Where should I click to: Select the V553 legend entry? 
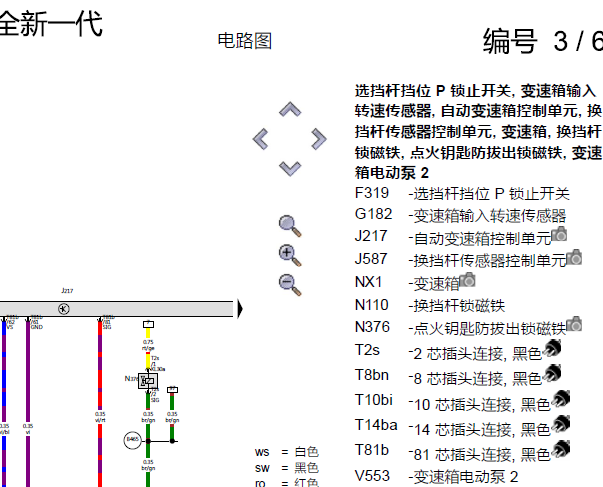[x=436, y=477]
